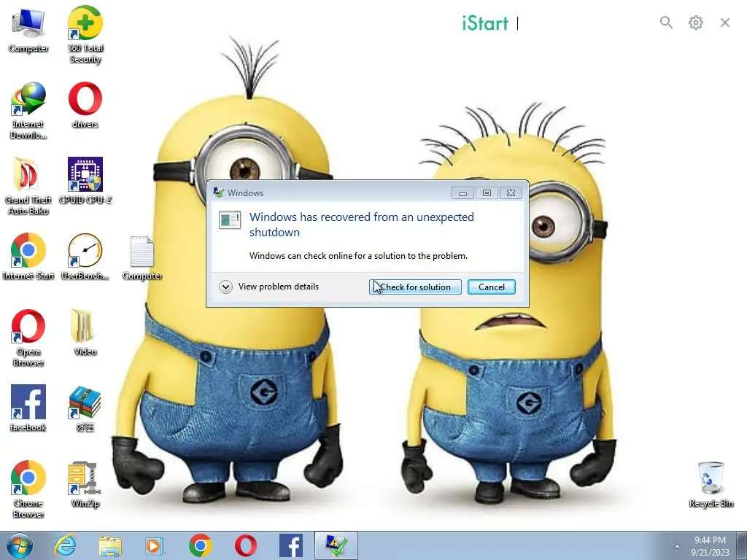Image resolution: width=747 pixels, height=560 pixels.
Task: Launch Chrome from the taskbar
Action: [200, 545]
